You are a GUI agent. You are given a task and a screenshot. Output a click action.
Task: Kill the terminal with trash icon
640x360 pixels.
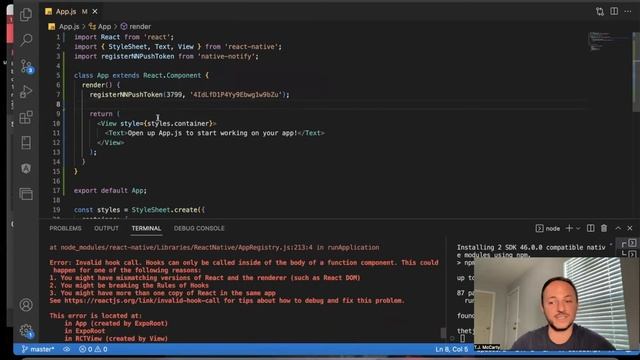tap(604, 228)
